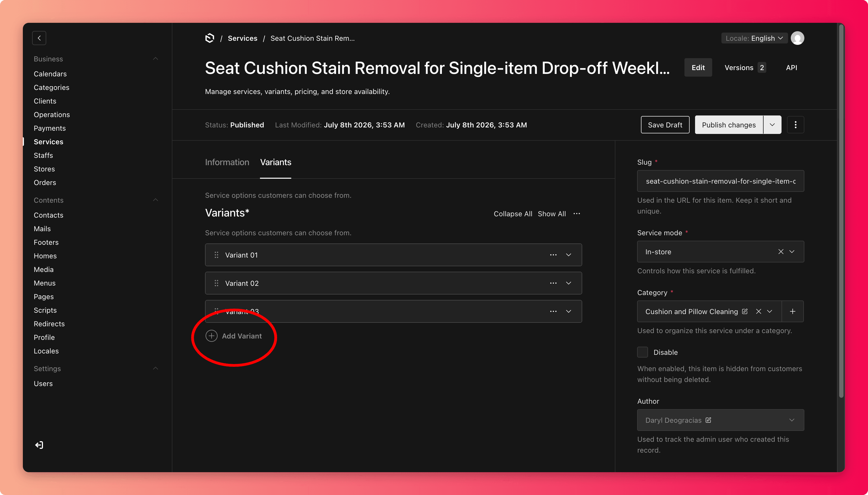Open the Service mode dropdown chevron
Image resolution: width=868 pixels, height=495 pixels.
(x=792, y=252)
